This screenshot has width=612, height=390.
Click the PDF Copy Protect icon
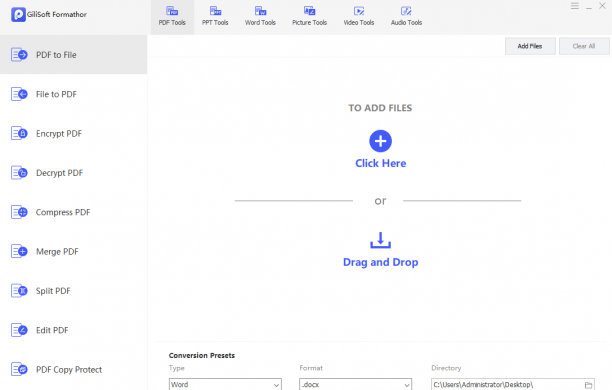[x=19, y=369]
